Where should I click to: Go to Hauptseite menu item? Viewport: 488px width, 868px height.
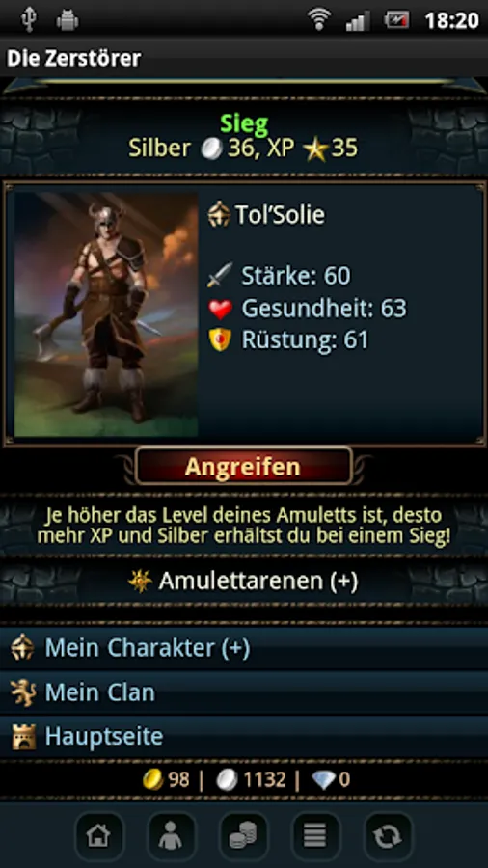tap(244, 736)
